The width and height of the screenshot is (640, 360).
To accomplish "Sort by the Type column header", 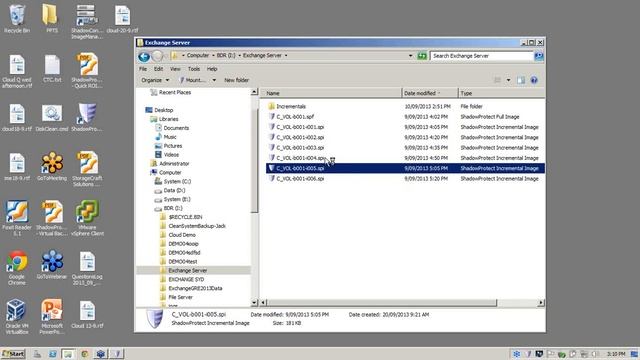I will 501,93.
